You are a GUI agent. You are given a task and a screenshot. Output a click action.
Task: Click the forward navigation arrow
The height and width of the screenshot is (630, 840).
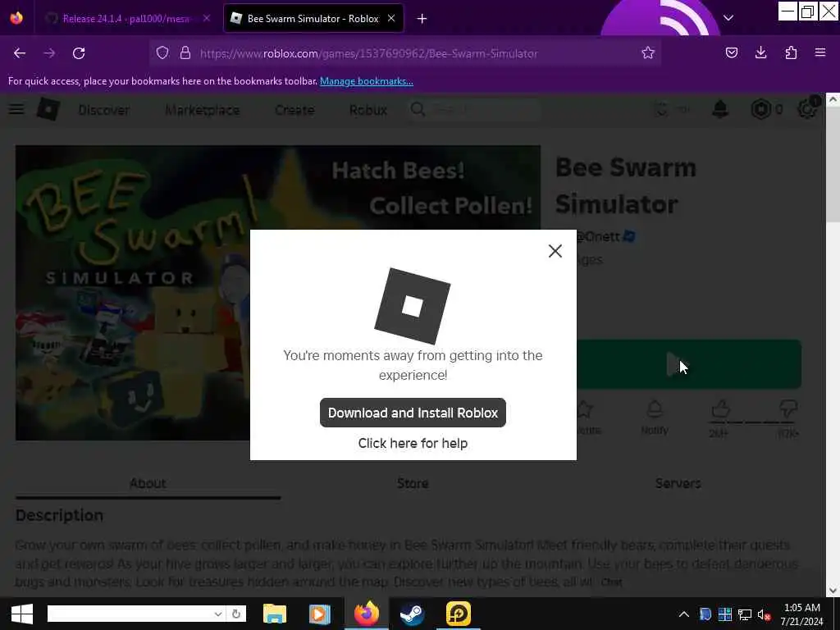[49, 53]
